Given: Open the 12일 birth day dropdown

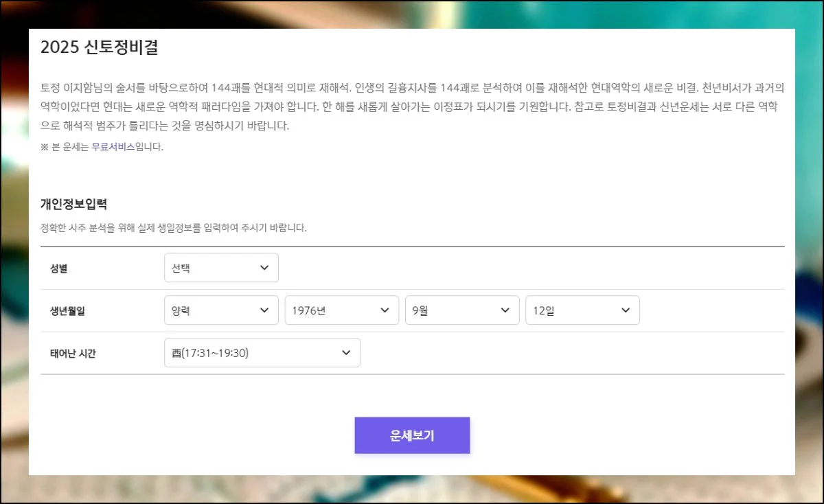Looking at the screenshot, I should point(582,310).
